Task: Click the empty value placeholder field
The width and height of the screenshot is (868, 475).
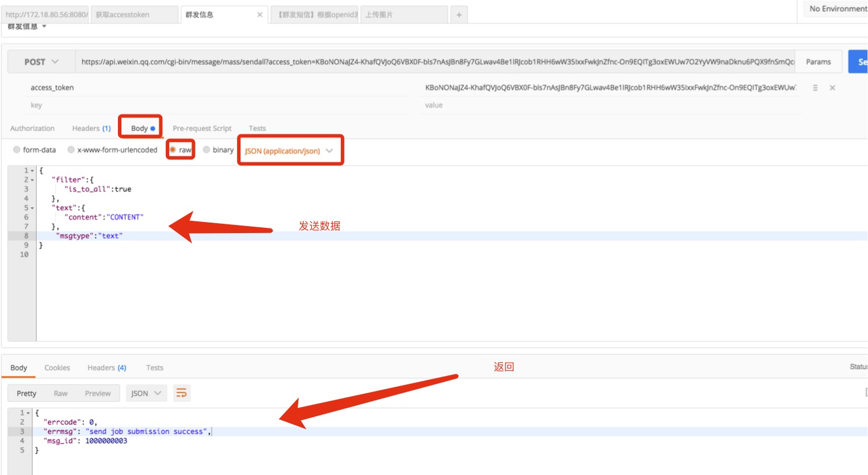Action: (611, 105)
